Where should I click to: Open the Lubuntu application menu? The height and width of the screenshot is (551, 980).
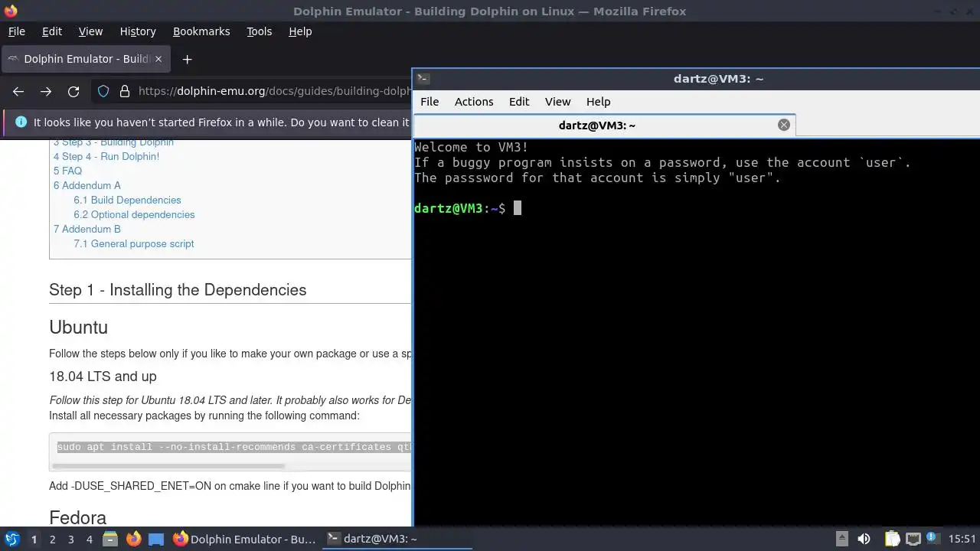pos(11,539)
